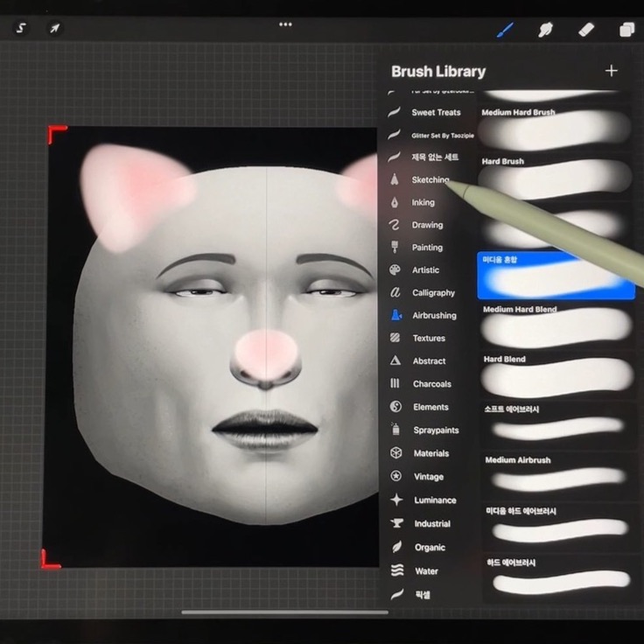Choose the Medium Hard Brush
Screen dimensions: 644x644
(556, 129)
